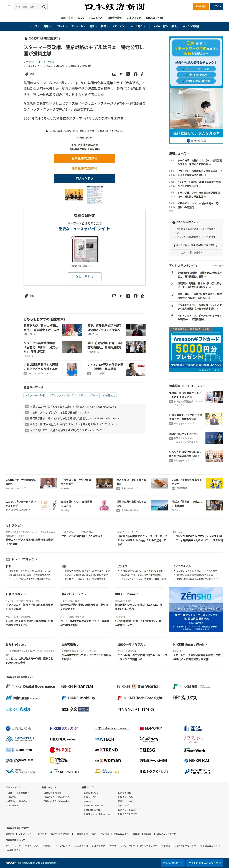Open the トレンドウオッチ section heading
The width and height of the screenshot is (229, 868).
click(24, 559)
